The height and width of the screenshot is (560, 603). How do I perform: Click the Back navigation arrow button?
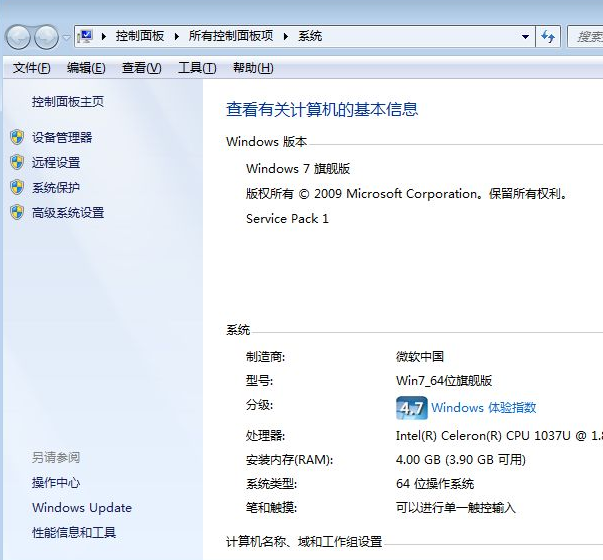(18, 37)
